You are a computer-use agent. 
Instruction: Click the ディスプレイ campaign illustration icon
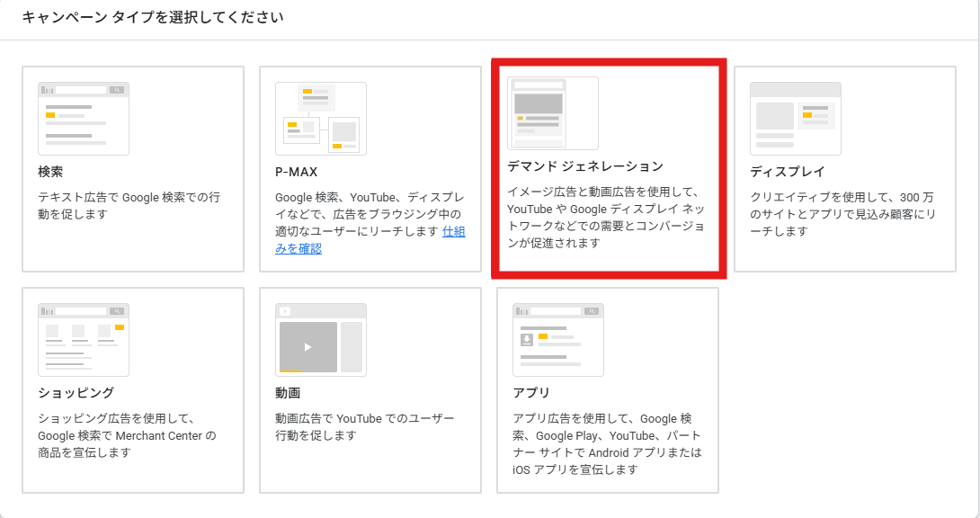pyautogui.click(x=796, y=118)
